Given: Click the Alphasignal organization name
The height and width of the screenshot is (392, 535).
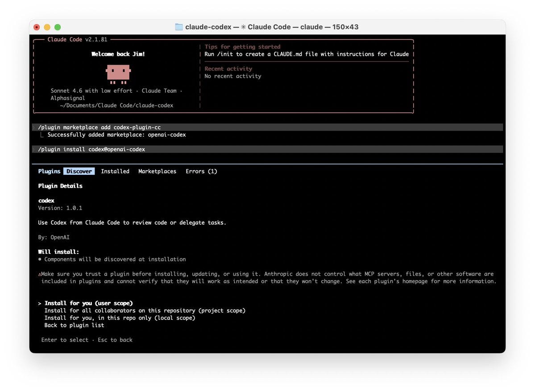Looking at the screenshot, I should tap(67, 98).
